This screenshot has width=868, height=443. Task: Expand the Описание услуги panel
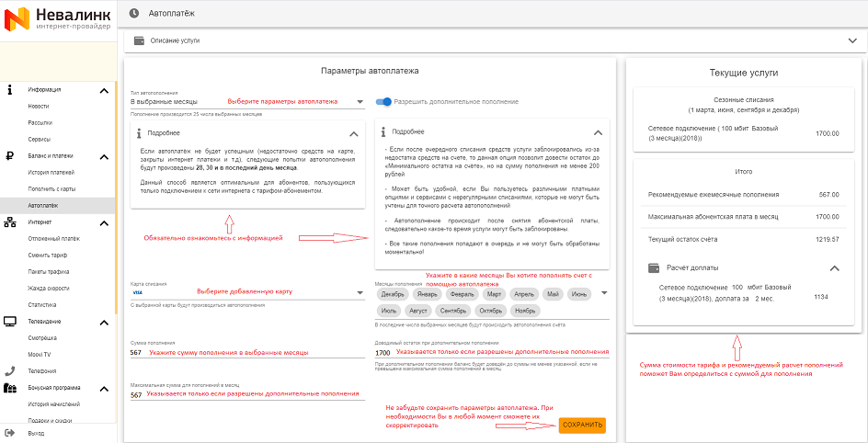851,40
